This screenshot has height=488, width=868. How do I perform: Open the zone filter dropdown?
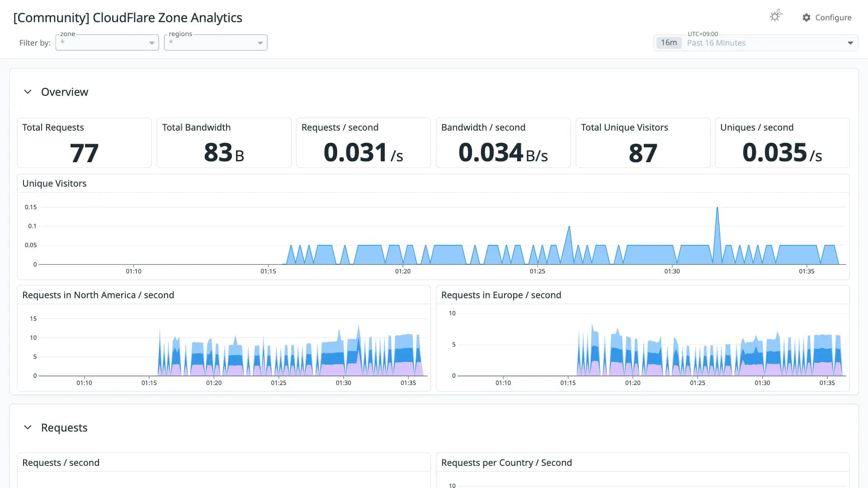pos(107,42)
